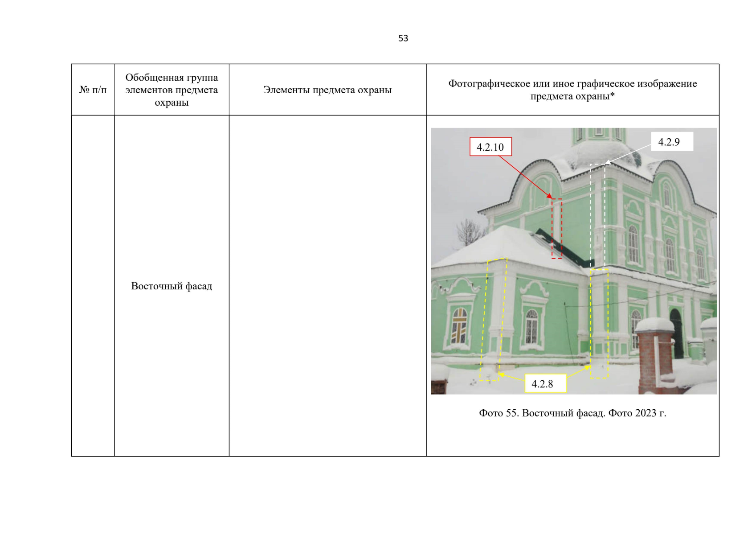Click the white 4.2.9 callout label
Screen dimensions: 756x535
(x=671, y=142)
